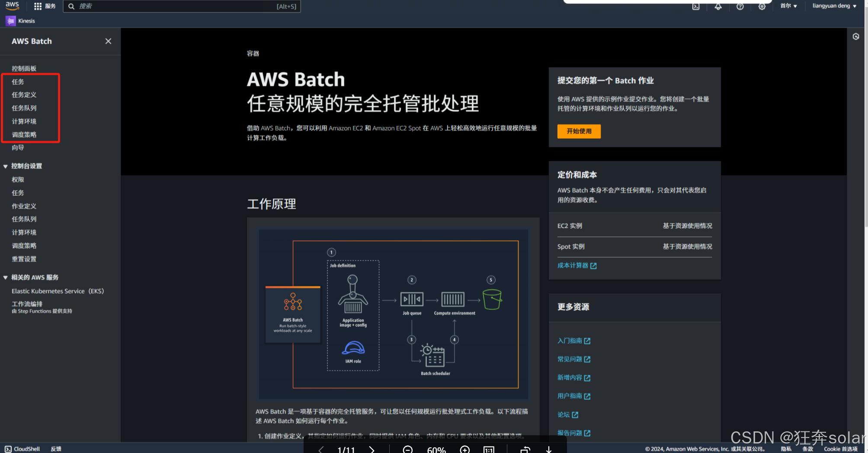Click the Kinesis shortcut icon

(11, 21)
